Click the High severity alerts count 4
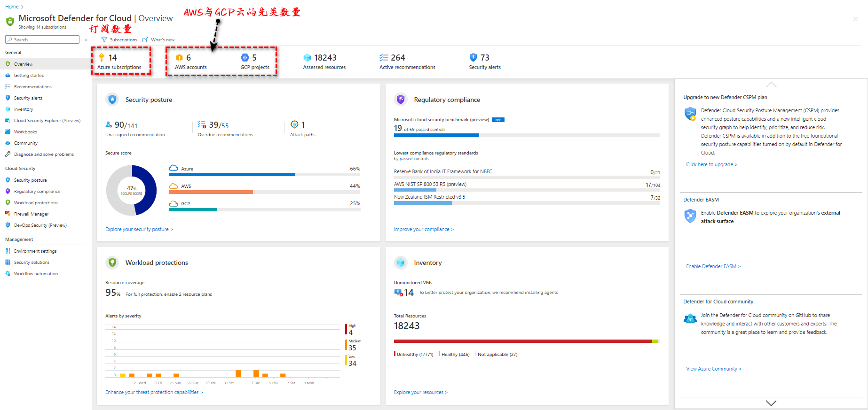The image size is (868, 410). pos(350,332)
